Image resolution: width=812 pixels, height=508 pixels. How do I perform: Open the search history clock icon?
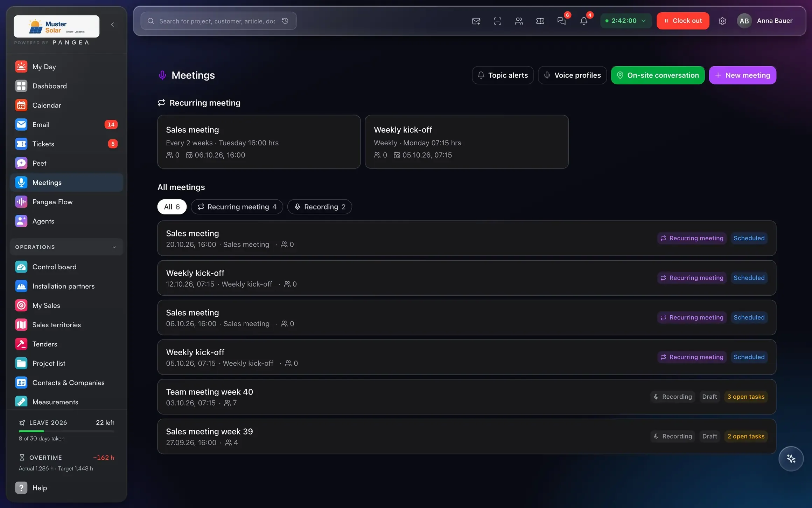pyautogui.click(x=285, y=21)
